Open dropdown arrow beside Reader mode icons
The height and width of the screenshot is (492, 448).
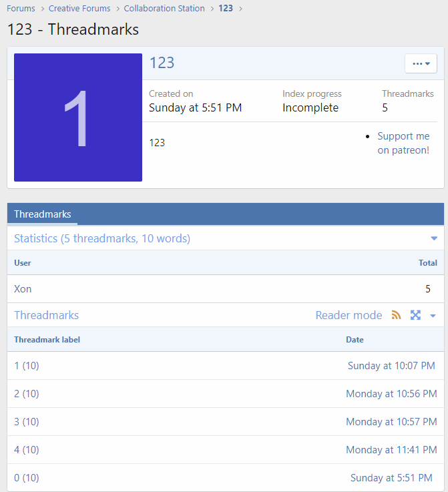[x=433, y=316]
